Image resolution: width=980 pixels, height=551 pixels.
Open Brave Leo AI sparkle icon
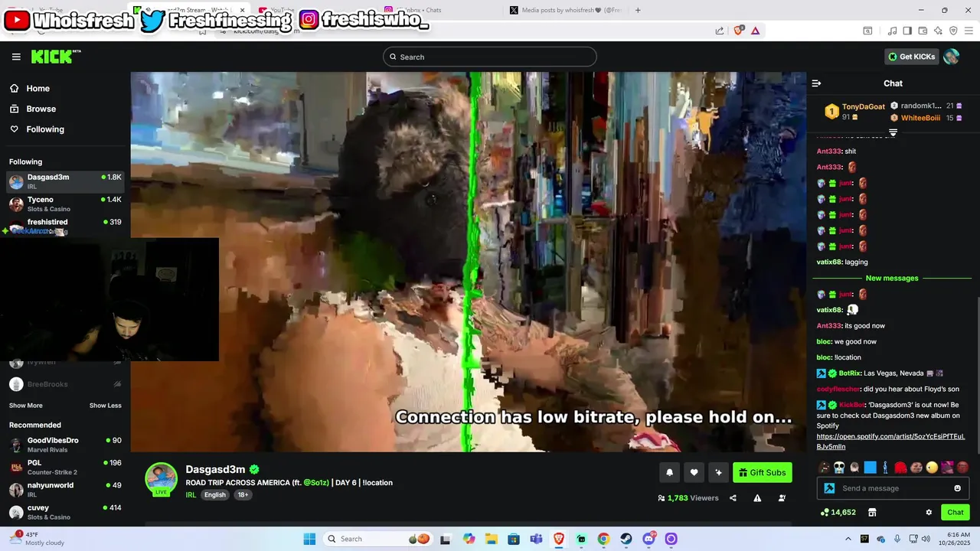[938, 31]
